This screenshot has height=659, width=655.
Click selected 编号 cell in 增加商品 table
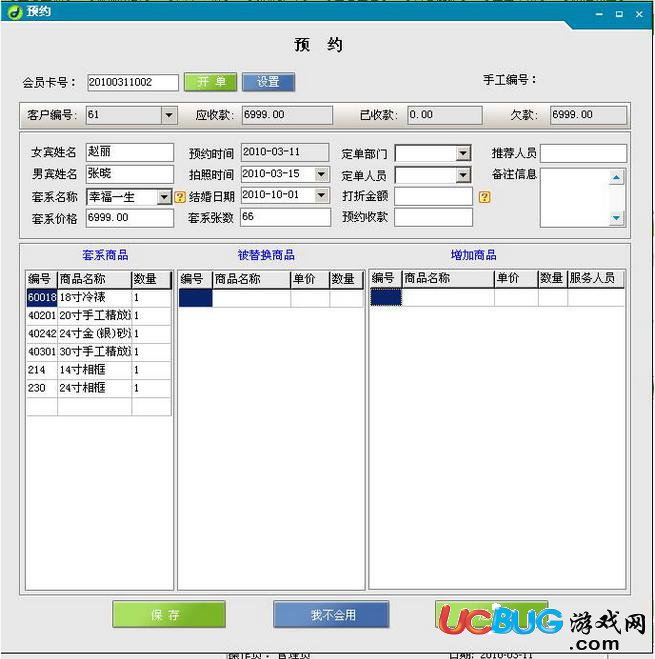pyautogui.click(x=386, y=297)
